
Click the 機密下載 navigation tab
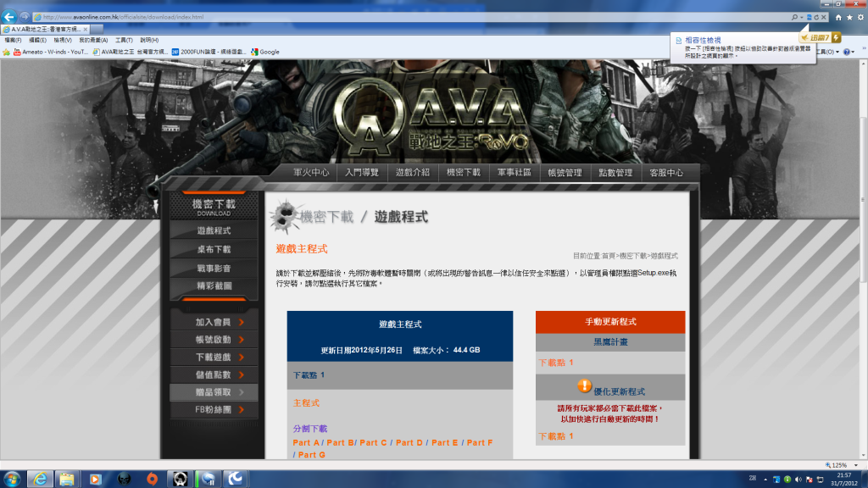coord(464,173)
